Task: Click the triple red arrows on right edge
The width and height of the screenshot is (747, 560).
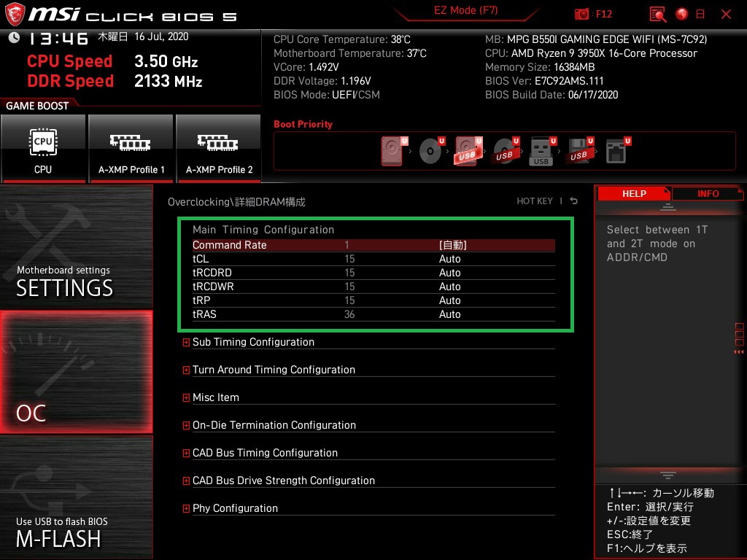Action: (738, 352)
